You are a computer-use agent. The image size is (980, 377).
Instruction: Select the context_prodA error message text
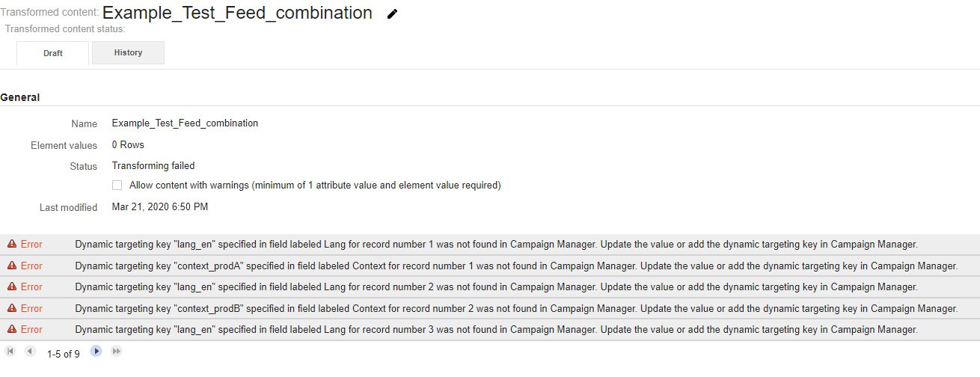click(516, 266)
